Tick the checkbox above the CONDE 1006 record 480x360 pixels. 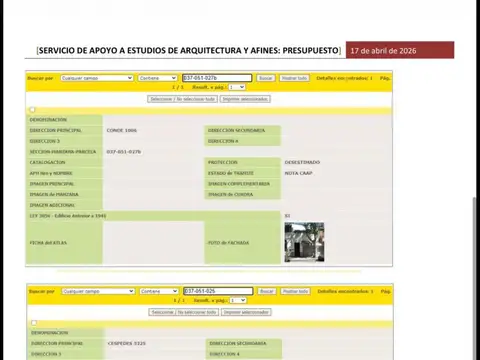[x=32, y=110]
